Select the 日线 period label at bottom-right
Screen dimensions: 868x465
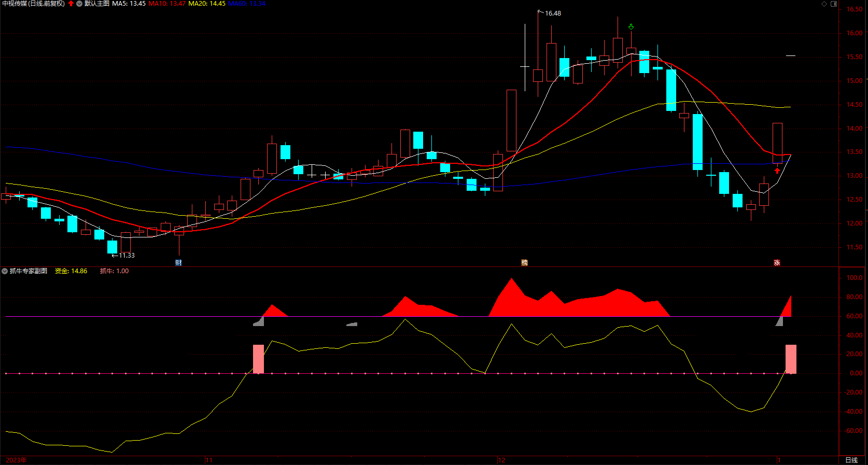point(851,460)
